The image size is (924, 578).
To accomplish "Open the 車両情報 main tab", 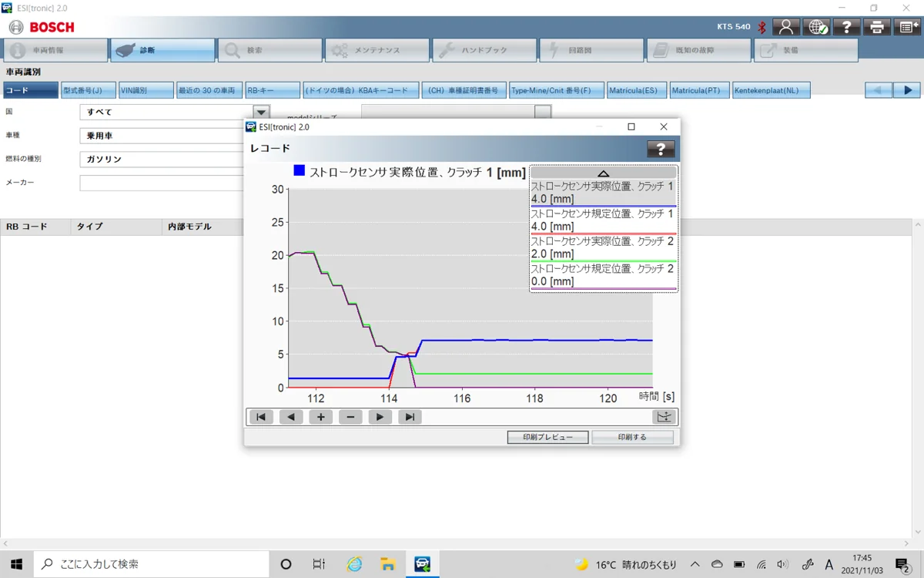I will [55, 50].
